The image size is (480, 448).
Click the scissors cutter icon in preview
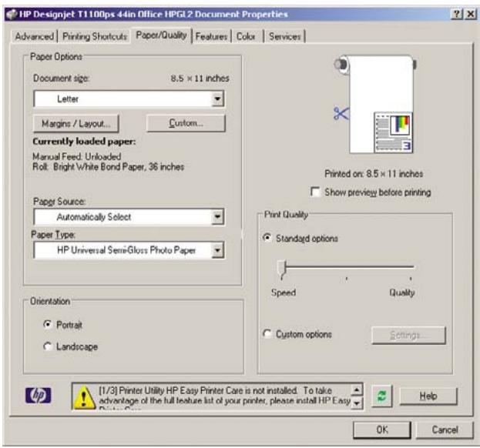coord(341,113)
